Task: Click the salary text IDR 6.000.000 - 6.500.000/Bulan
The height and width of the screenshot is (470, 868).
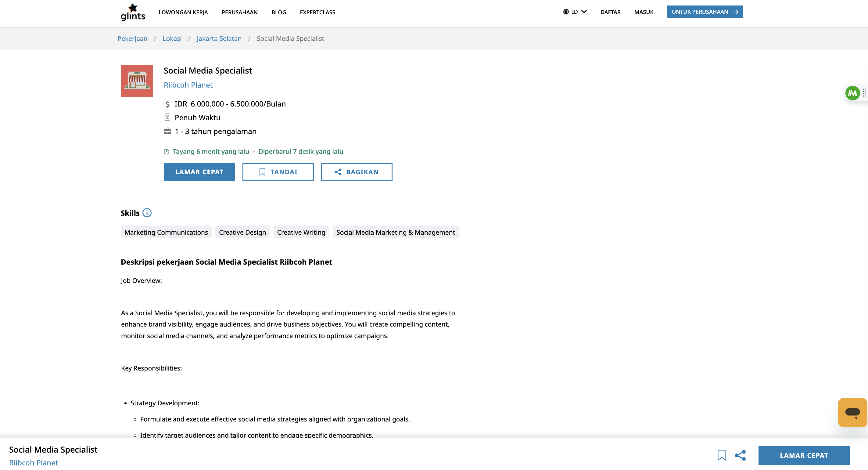Action: [230, 104]
